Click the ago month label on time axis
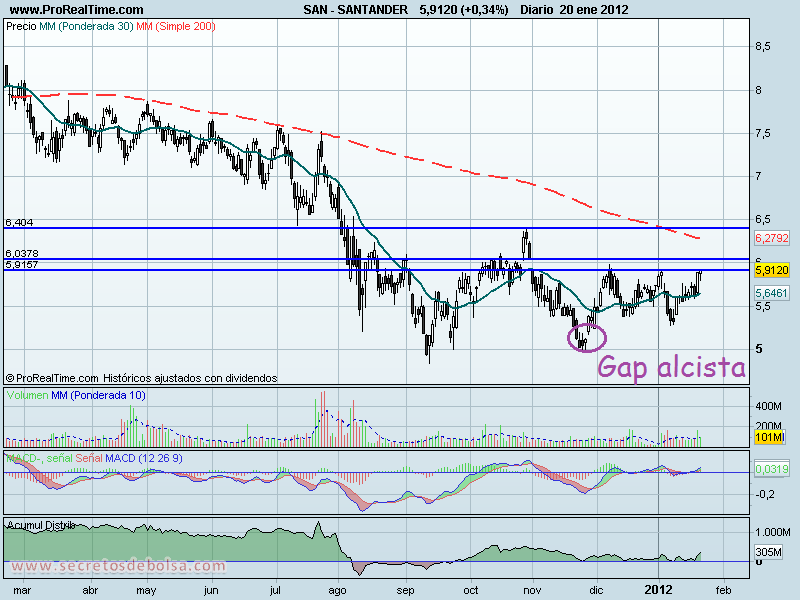This screenshot has height=600, width=800. pos(337,590)
